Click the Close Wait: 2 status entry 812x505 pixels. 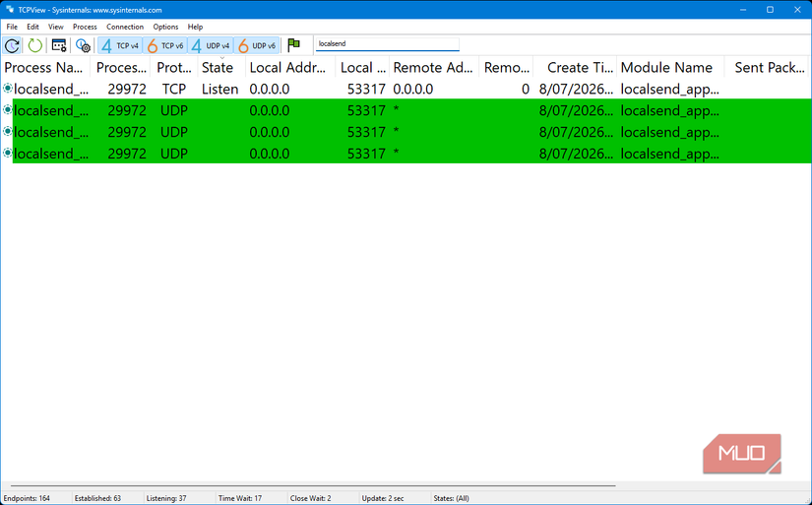click(x=311, y=498)
